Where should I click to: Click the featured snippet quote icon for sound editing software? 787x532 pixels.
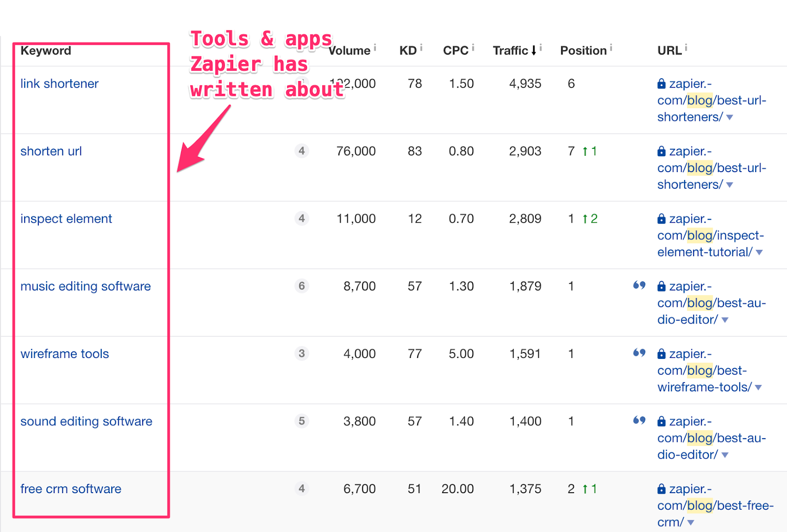point(639,420)
